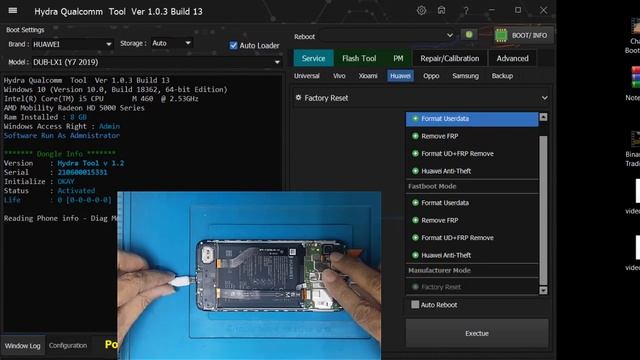Select the Oppo brand subtab
The width and height of the screenshot is (640, 360).
tap(431, 76)
